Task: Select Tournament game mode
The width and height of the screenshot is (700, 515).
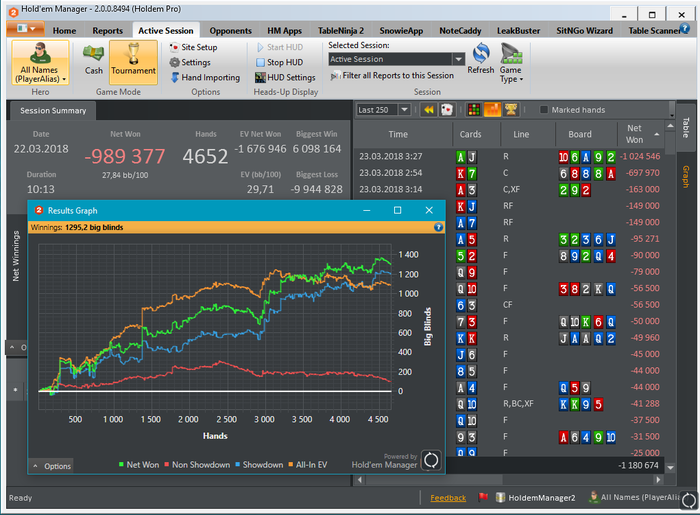Action: click(133, 62)
